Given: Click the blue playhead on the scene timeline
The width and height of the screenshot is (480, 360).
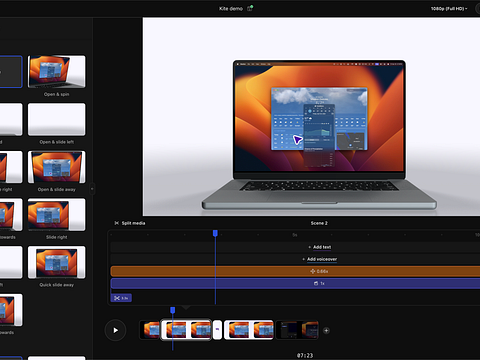Looking at the screenshot, I should pyautogui.click(x=215, y=233).
